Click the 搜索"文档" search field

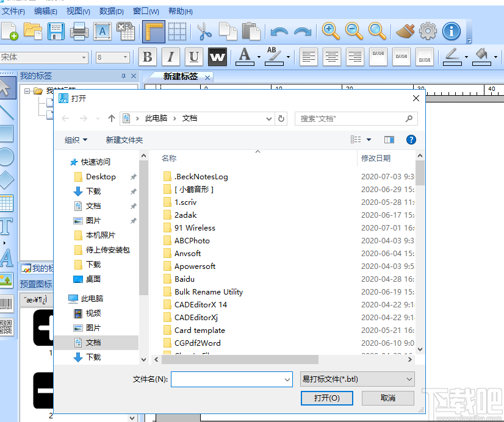pyautogui.click(x=356, y=118)
